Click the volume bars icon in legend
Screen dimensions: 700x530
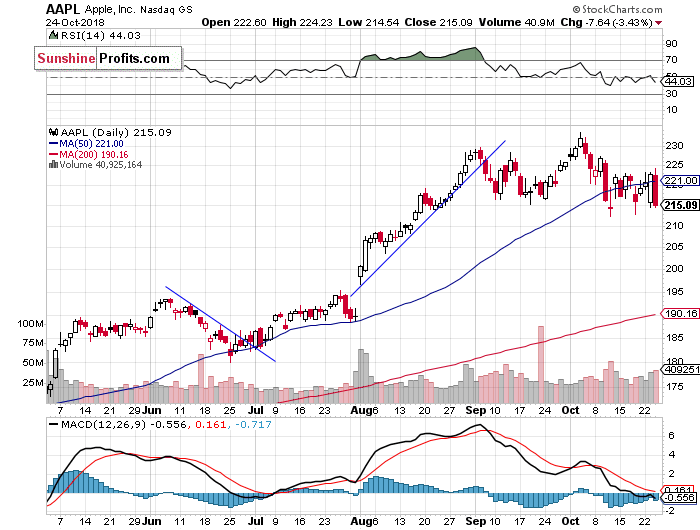tap(54, 164)
